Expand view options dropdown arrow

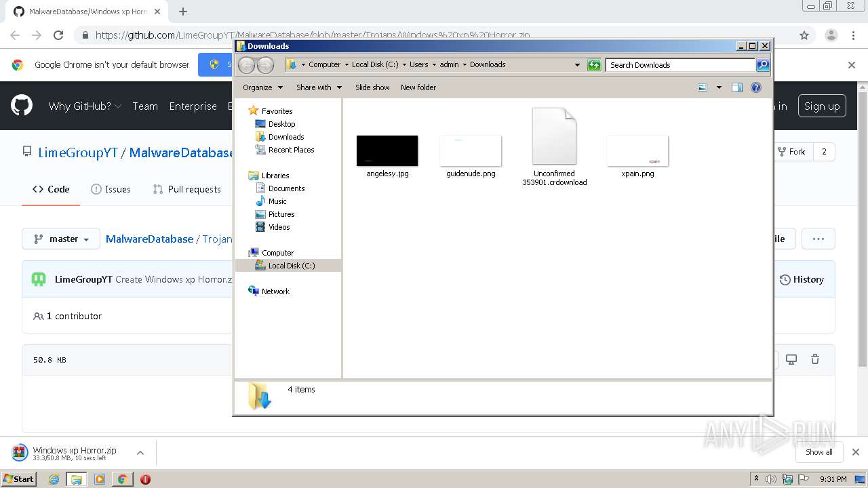coord(719,87)
